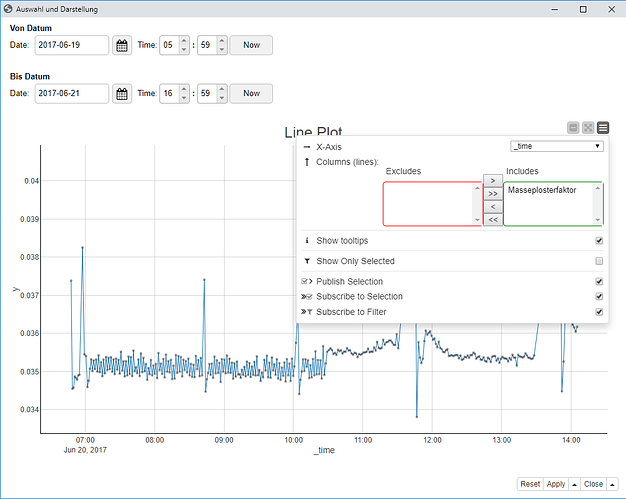Click the Close button at bottom
Screen dimensions: 626x499
tap(593, 484)
